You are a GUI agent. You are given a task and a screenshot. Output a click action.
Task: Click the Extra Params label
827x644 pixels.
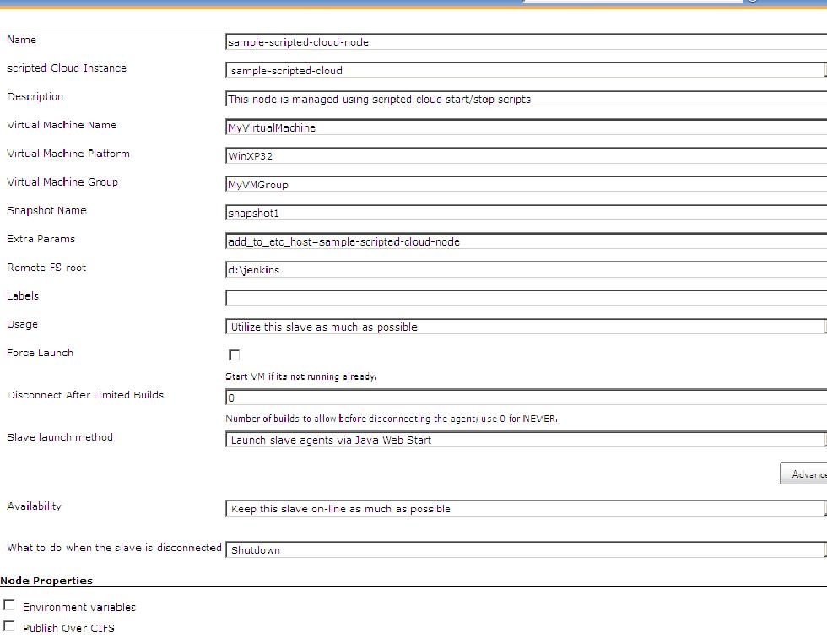coord(41,239)
